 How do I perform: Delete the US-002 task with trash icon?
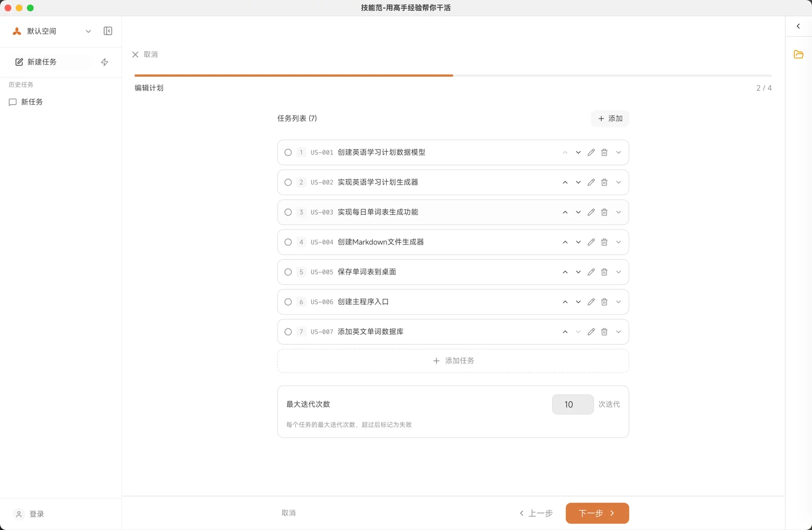coord(604,182)
